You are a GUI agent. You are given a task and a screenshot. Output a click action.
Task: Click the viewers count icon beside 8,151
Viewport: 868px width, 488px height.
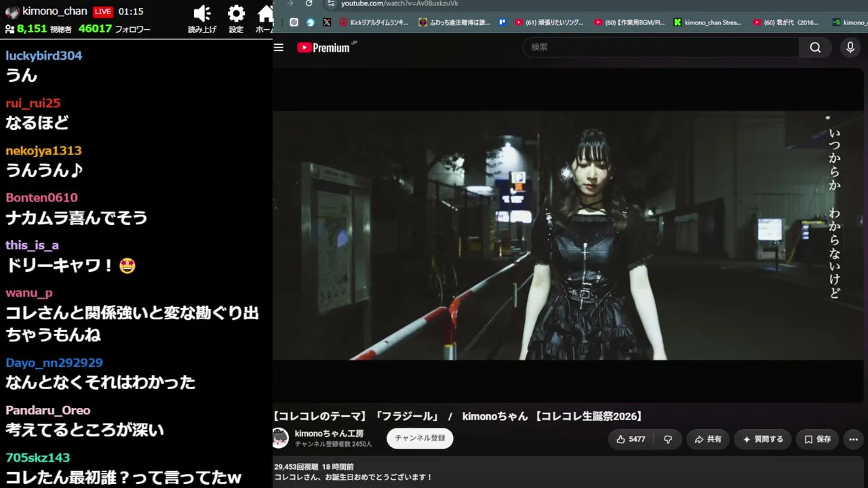click(x=9, y=29)
